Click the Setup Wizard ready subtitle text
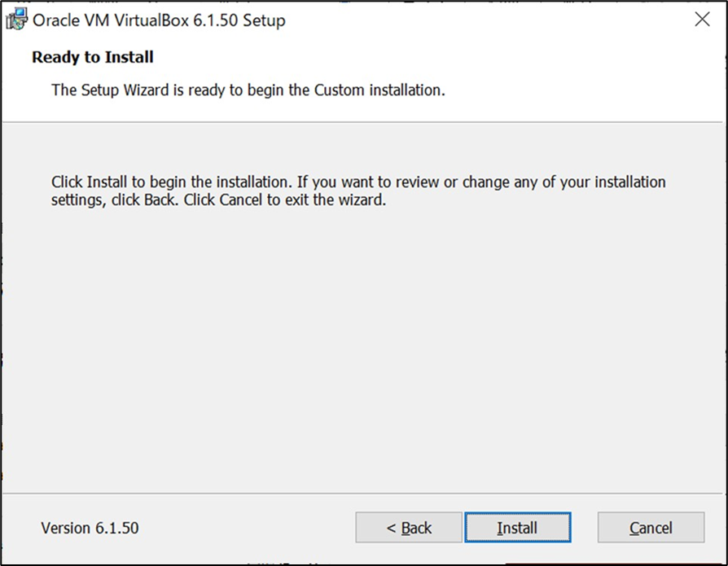Image resolution: width=728 pixels, height=566 pixels. [x=248, y=90]
